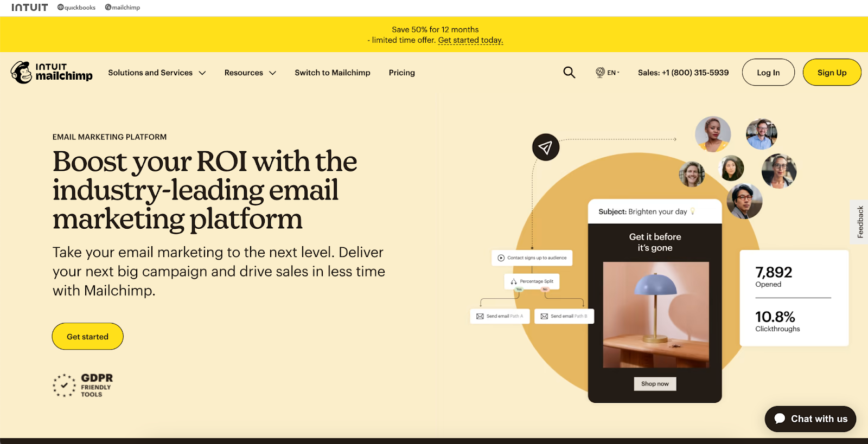This screenshot has width=868, height=444.
Task: Click the Shop now button in email preview
Action: click(x=655, y=384)
